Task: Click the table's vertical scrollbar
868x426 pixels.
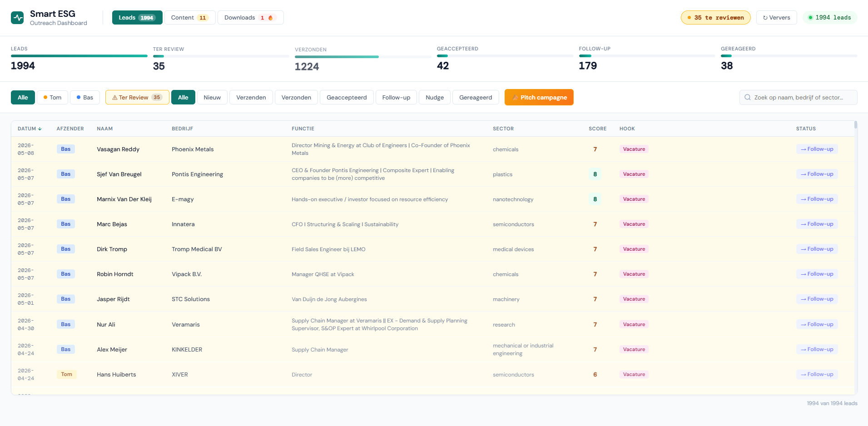Action: coord(856,125)
